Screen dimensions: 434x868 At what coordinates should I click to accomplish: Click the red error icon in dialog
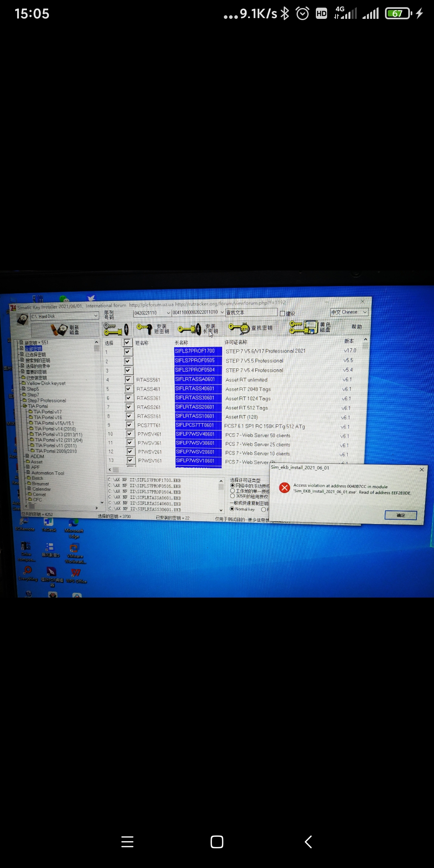(x=285, y=488)
